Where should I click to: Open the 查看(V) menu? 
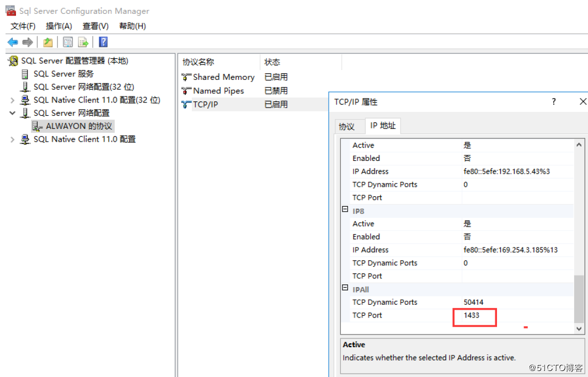coord(95,26)
